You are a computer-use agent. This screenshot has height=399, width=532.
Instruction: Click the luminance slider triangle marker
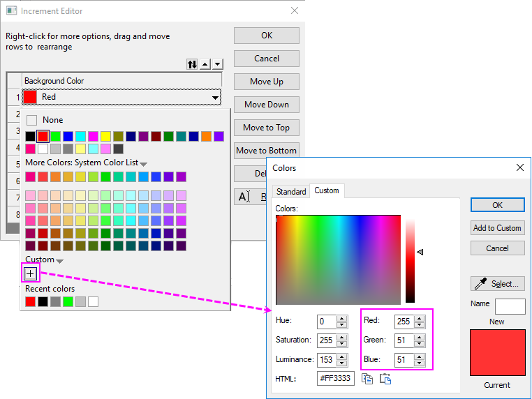coord(420,252)
